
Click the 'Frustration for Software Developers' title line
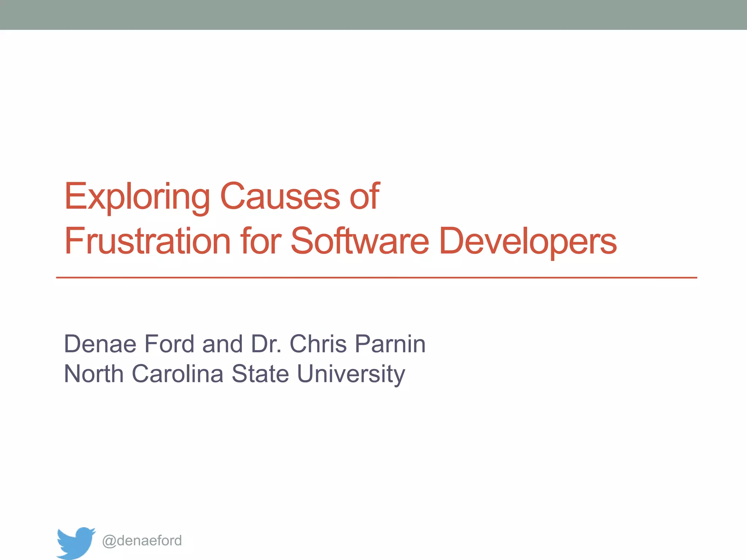(x=340, y=241)
